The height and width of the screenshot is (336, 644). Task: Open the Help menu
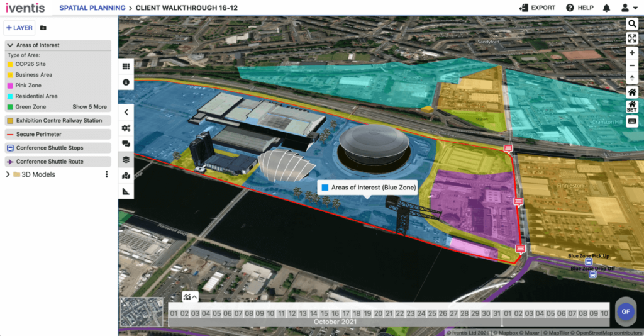(579, 8)
